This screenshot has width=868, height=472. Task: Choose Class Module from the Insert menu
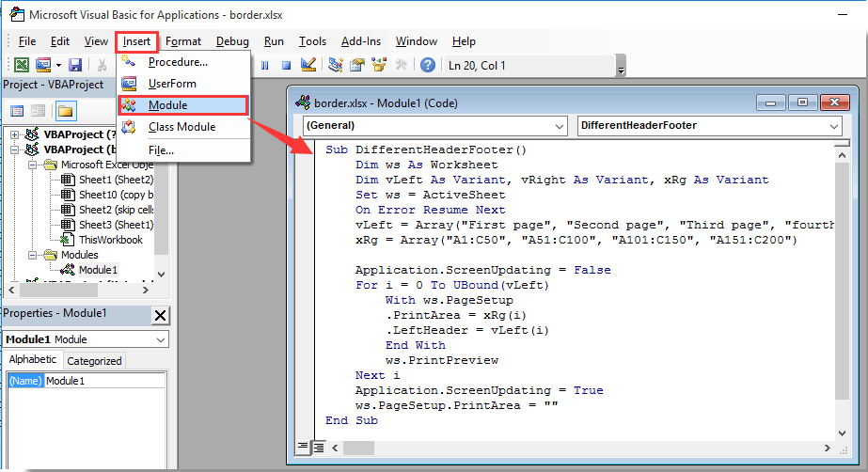181,127
